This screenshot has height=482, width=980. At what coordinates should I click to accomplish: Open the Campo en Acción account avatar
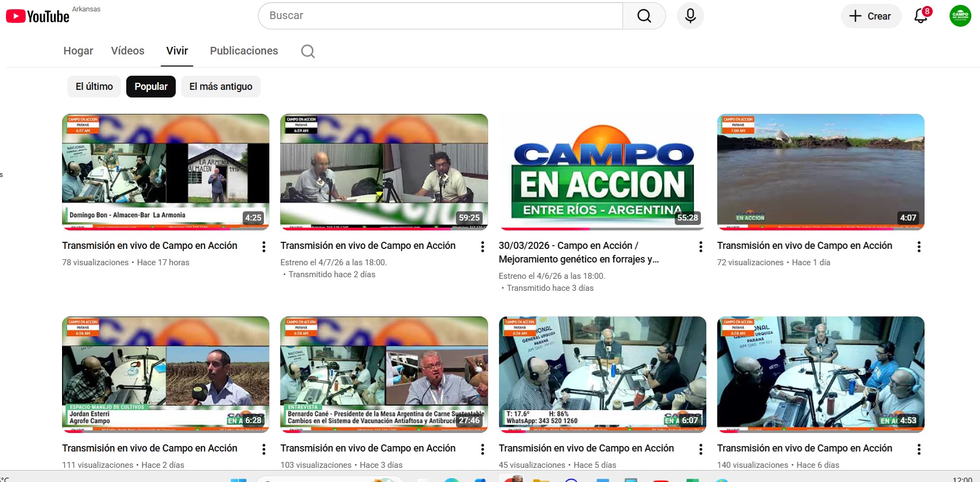tap(960, 16)
